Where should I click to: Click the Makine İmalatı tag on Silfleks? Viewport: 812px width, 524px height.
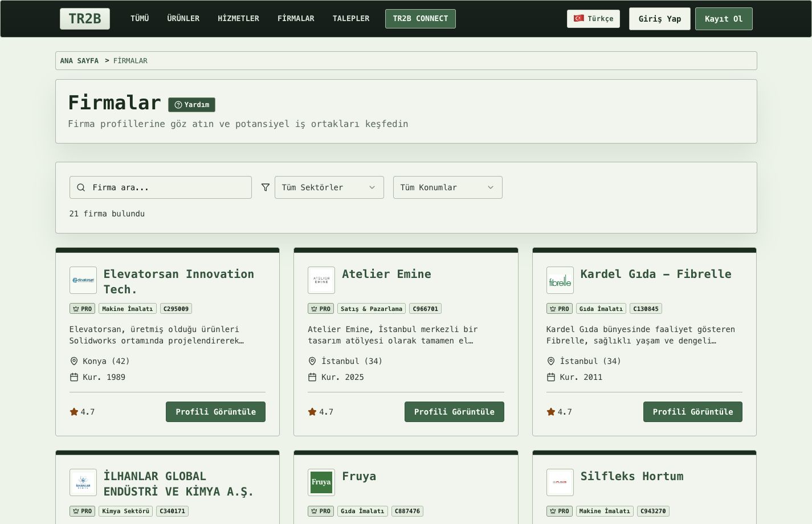coord(605,511)
